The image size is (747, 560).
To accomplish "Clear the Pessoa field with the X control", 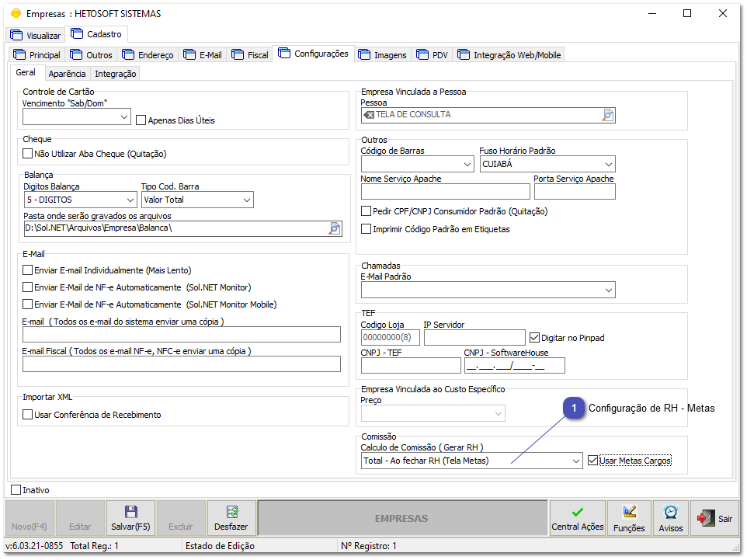I will tap(368, 114).
